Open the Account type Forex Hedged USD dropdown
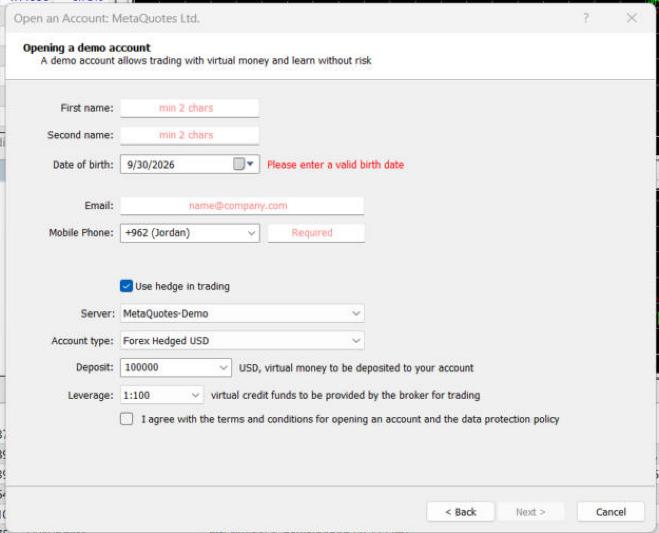This screenshot has width=659, height=533. [x=242, y=340]
